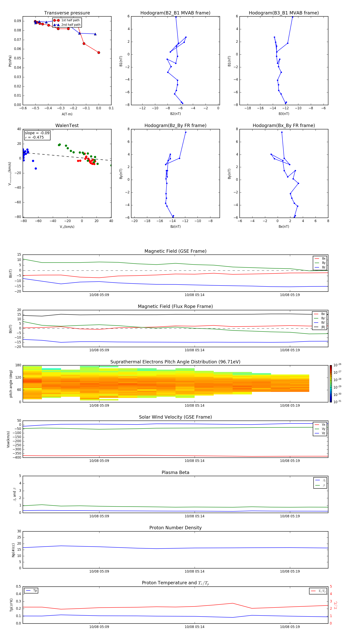Click the β legend entry below βp
Screen dimensions: 351x644
click(x=320, y=485)
